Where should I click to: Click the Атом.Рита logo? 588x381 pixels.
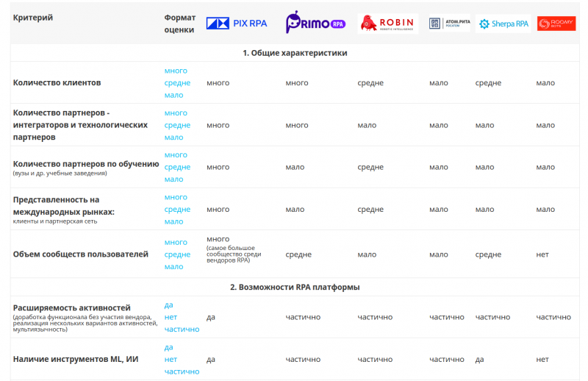pyautogui.click(x=449, y=24)
